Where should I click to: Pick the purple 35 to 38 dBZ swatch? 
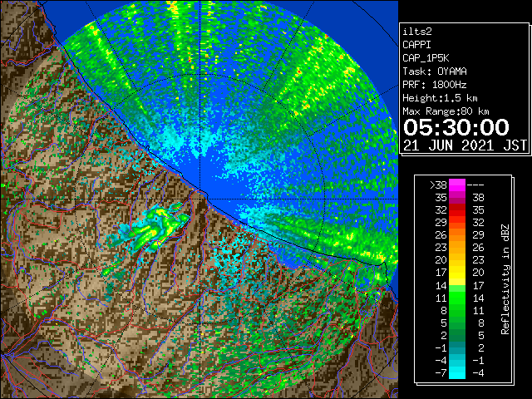tap(457, 198)
